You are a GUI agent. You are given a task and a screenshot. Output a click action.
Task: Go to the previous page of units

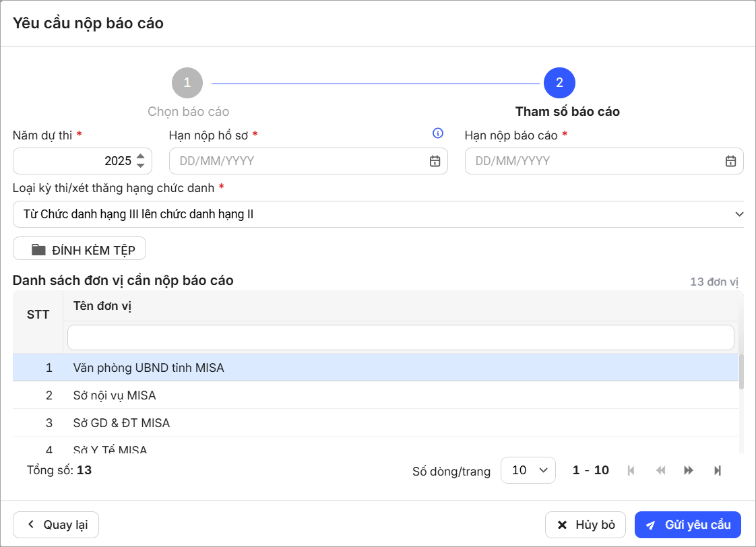click(x=660, y=470)
